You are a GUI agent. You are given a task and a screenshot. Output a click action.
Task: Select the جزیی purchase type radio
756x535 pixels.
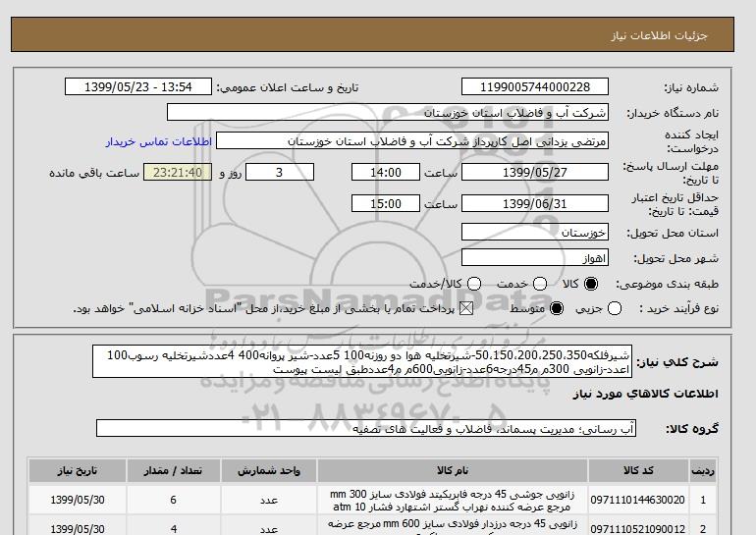coord(615,308)
